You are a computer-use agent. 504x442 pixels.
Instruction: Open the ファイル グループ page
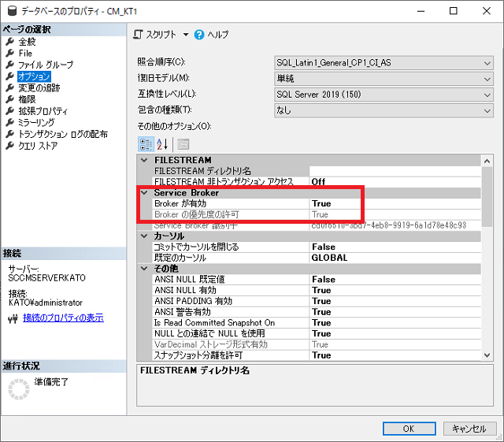point(45,65)
